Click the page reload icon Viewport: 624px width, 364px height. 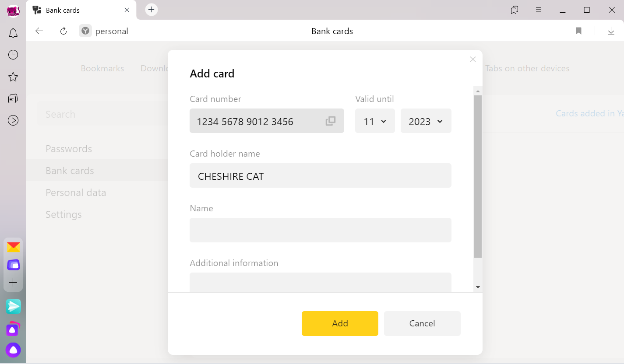[x=63, y=31]
